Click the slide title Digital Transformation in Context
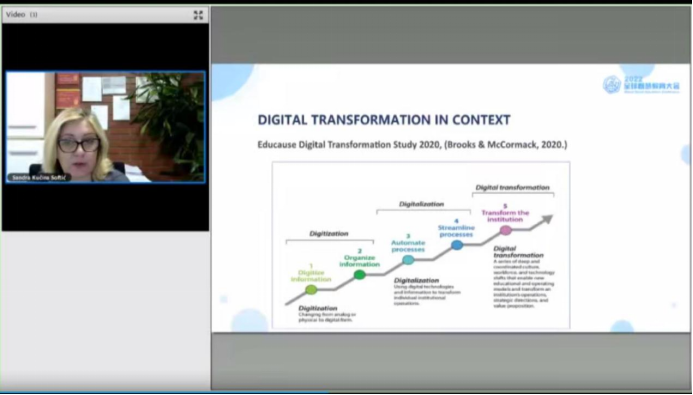The height and width of the screenshot is (395, 693). pos(384,120)
